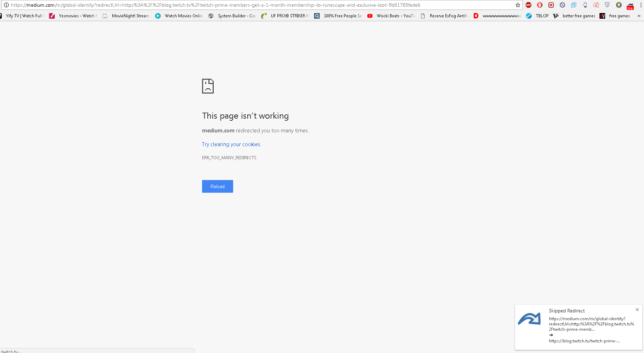Open the UF PRO STRIKER bookmark
The image size is (644, 353).
pos(285,16)
